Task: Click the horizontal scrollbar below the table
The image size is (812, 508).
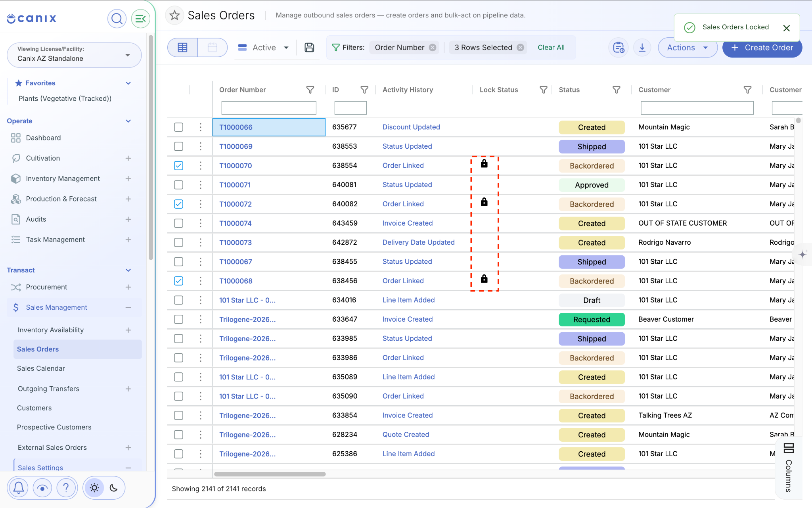Action: pyautogui.click(x=270, y=474)
